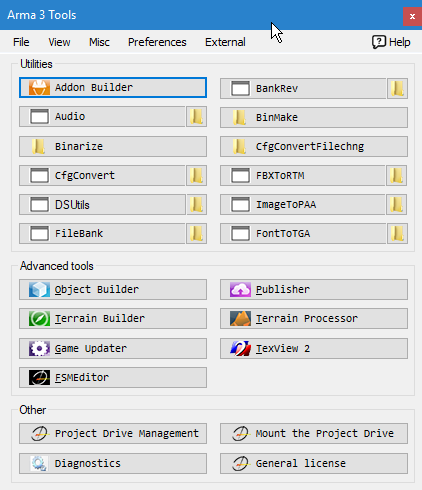Viewport: 422px width, 490px height.
Task: Open the Publisher cloud upload icon
Action: point(240,289)
